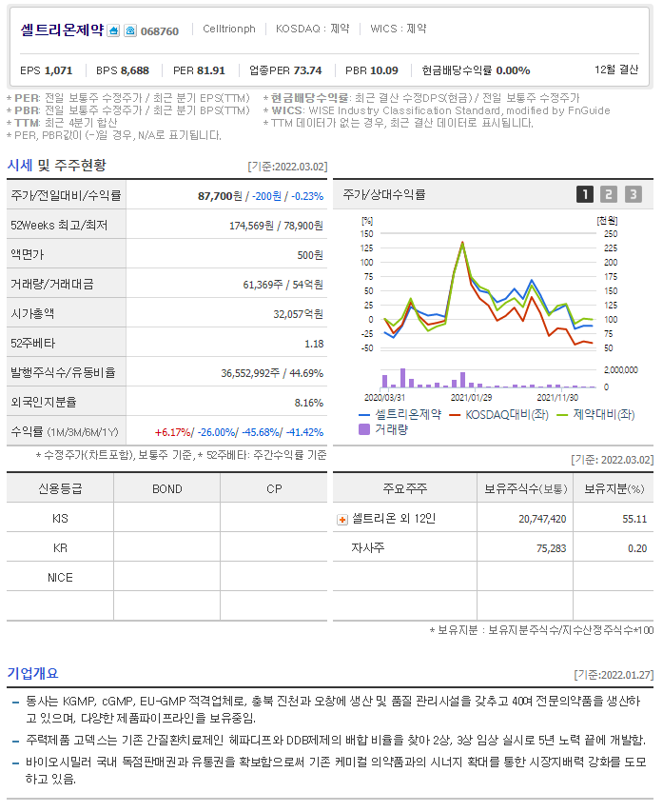Click the 거래량/거래대금 row label
The width and height of the screenshot is (663, 812).
click(51, 285)
